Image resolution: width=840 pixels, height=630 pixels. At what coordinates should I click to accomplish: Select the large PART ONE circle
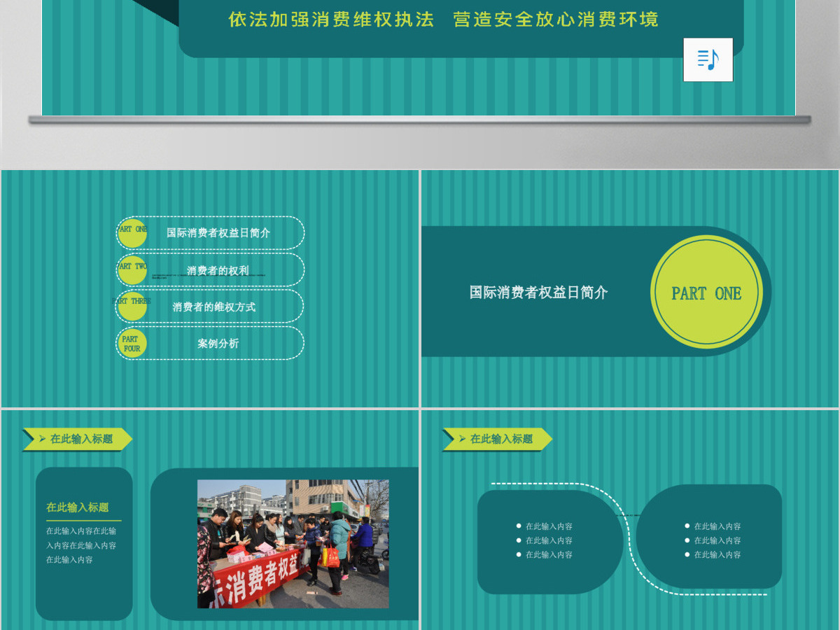pos(706,292)
